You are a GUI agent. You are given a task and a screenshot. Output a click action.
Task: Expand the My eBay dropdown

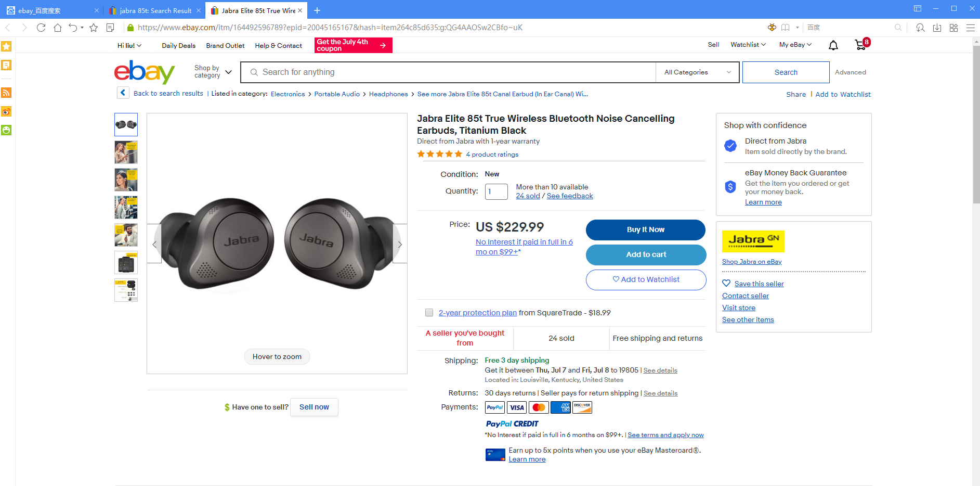(795, 45)
